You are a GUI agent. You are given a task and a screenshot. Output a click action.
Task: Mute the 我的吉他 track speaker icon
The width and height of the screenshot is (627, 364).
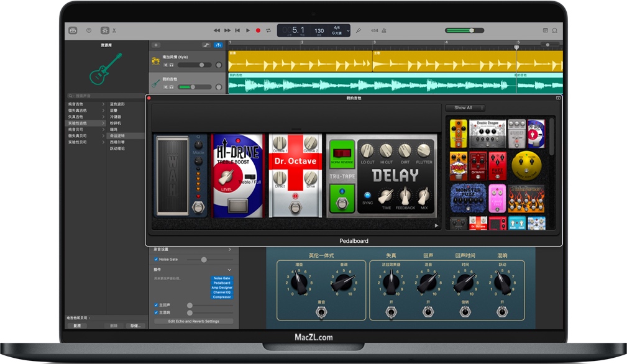click(x=166, y=86)
